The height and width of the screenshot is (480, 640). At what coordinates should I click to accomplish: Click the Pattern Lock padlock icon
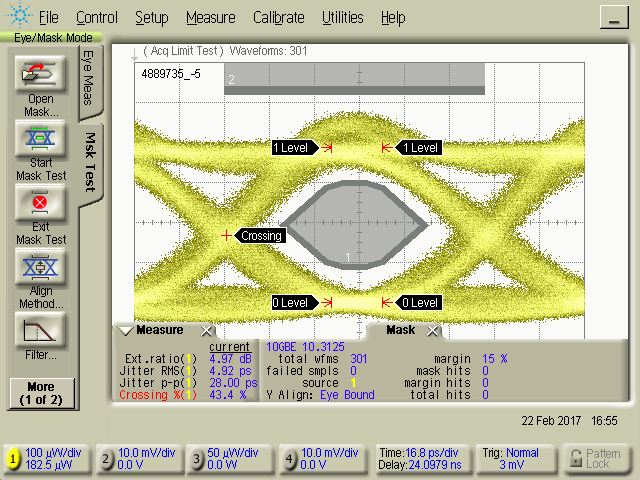point(575,459)
